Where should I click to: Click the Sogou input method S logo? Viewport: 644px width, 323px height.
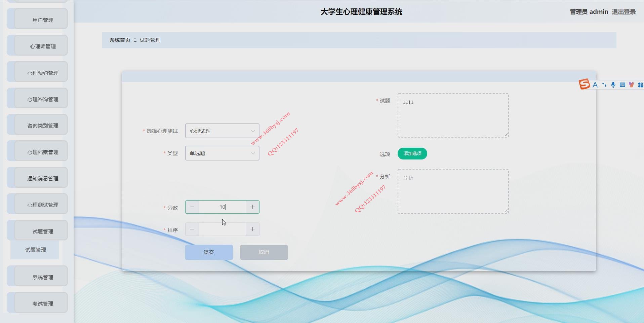point(584,84)
